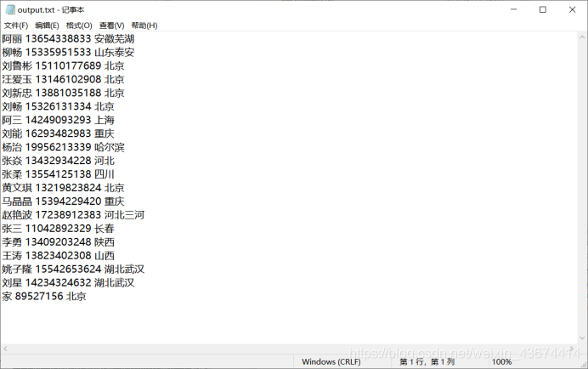Click 第 1 行, 第 1 列 in status bar
The height and width of the screenshot is (369, 588).
[427, 362]
